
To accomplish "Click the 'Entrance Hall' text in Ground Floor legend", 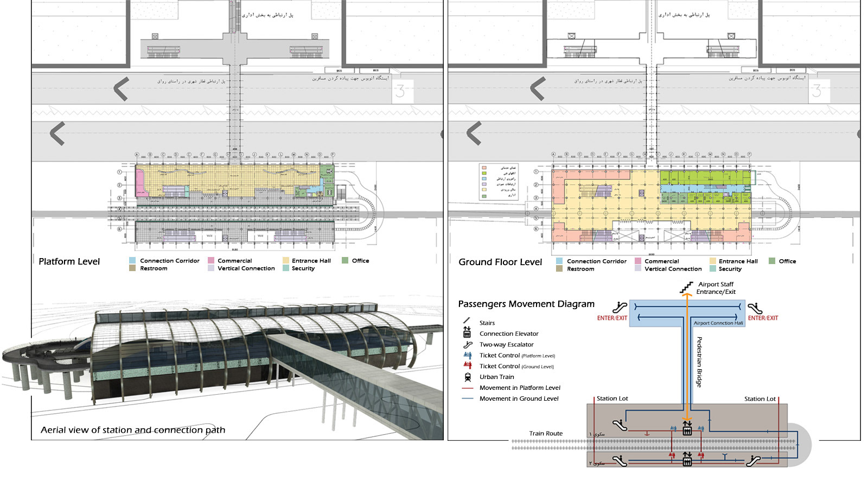I will click(x=738, y=261).
